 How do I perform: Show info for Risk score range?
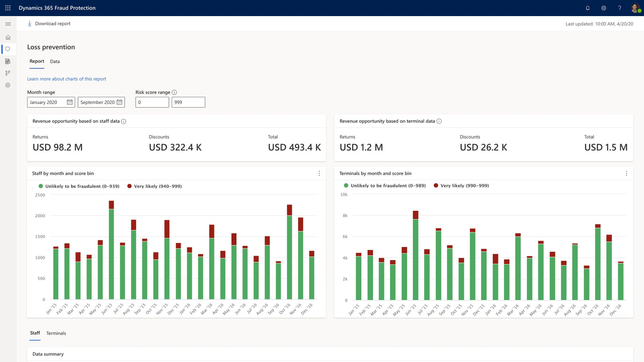(x=174, y=92)
